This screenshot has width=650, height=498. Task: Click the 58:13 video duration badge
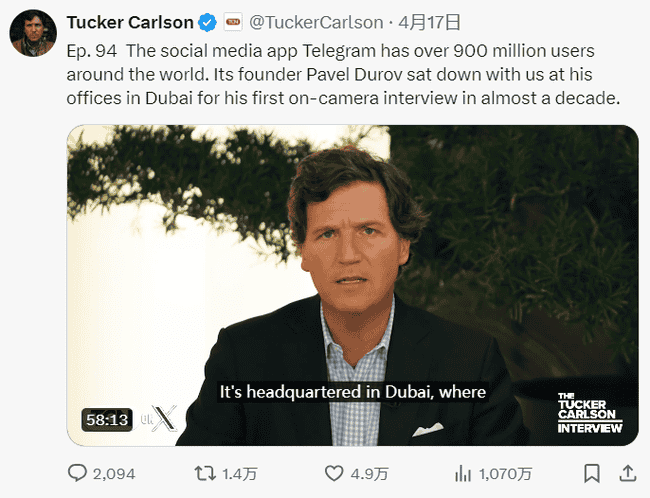coord(106,420)
